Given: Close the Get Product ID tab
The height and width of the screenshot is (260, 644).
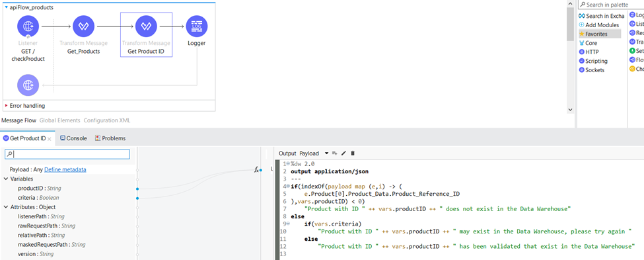Looking at the screenshot, I should click(x=50, y=139).
